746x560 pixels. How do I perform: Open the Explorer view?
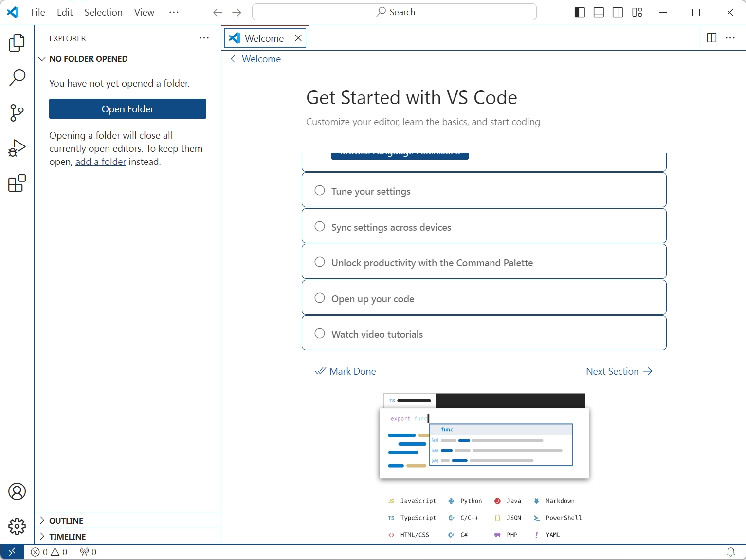[x=17, y=43]
